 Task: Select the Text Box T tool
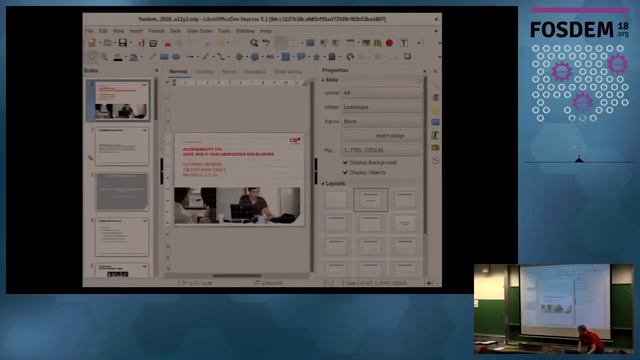(404, 43)
